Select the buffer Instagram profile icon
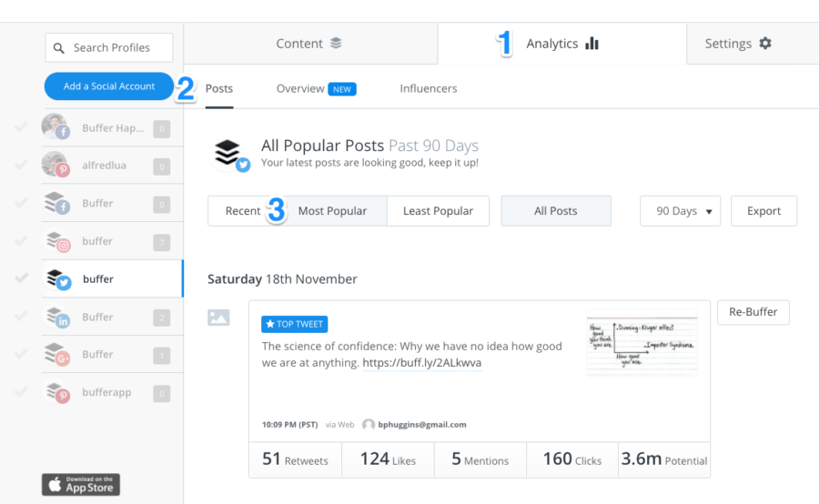The image size is (819, 504). coord(57,241)
